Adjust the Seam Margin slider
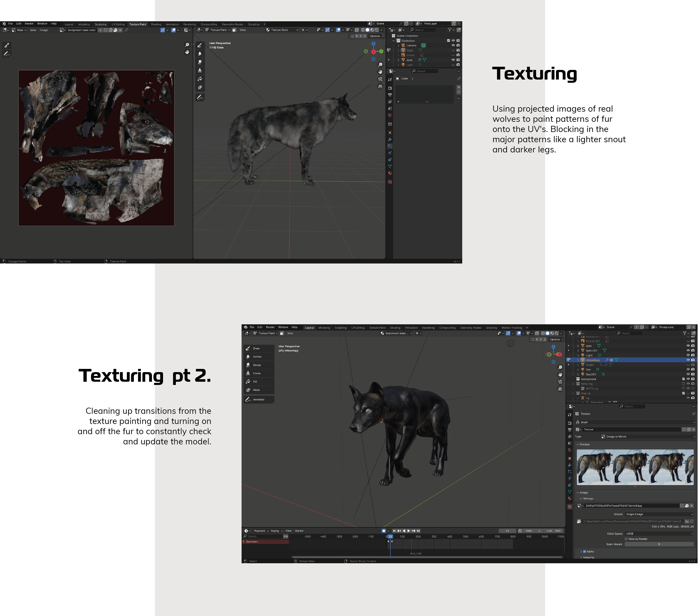This screenshot has height=616, width=700. click(659, 544)
